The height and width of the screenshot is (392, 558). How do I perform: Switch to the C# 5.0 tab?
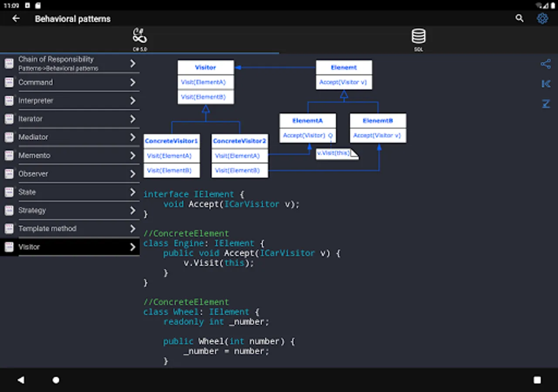tap(139, 39)
